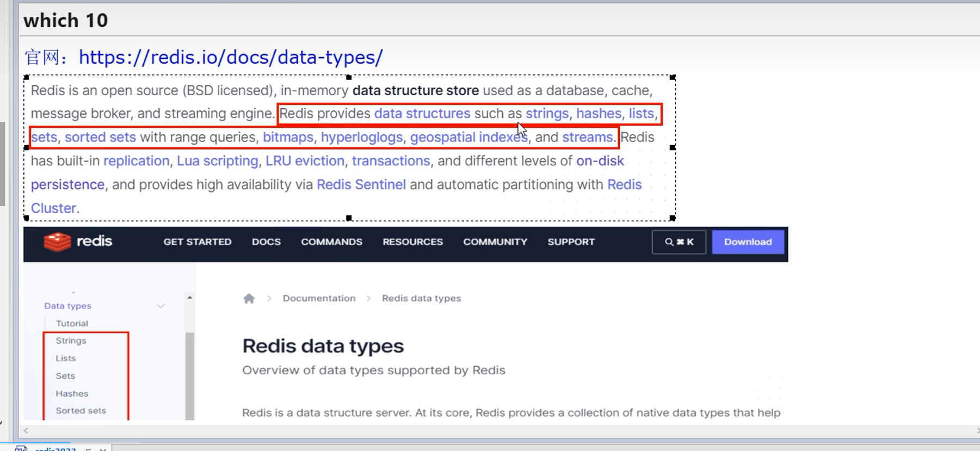980x451 pixels.
Task: Click the bottom-center image resize handle
Action: pyautogui.click(x=349, y=218)
